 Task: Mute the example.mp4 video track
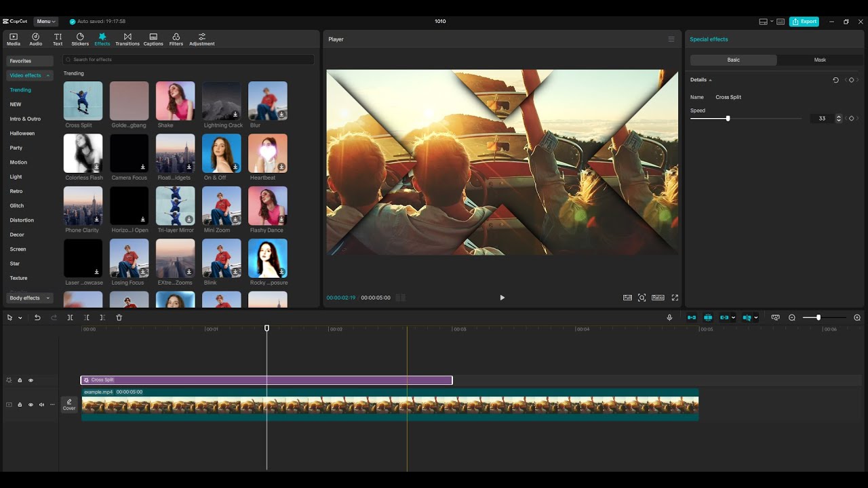41,405
